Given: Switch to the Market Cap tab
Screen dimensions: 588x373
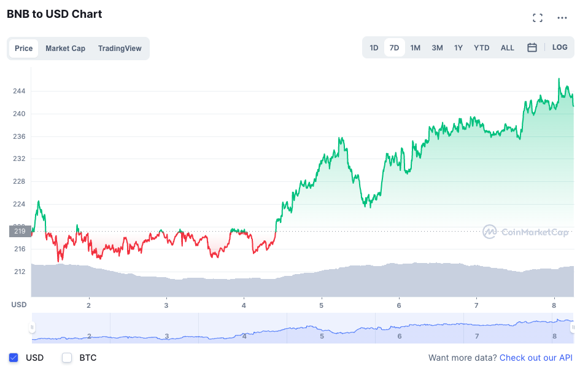Looking at the screenshot, I should tap(65, 49).
